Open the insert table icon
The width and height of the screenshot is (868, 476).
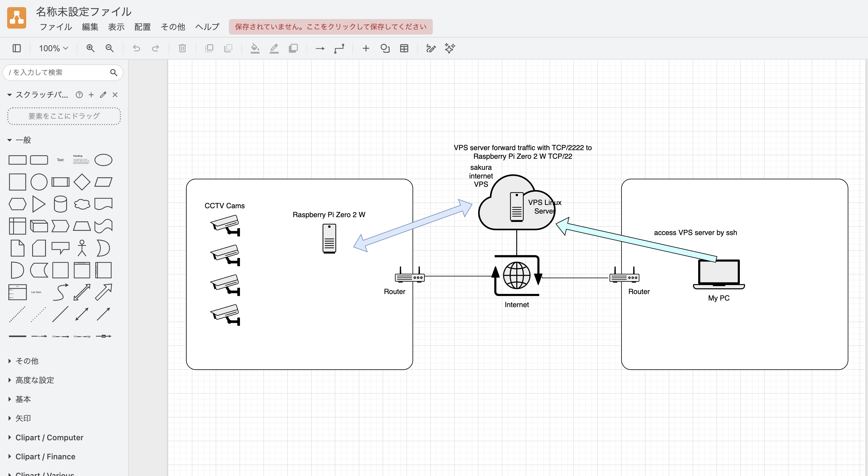tap(404, 48)
